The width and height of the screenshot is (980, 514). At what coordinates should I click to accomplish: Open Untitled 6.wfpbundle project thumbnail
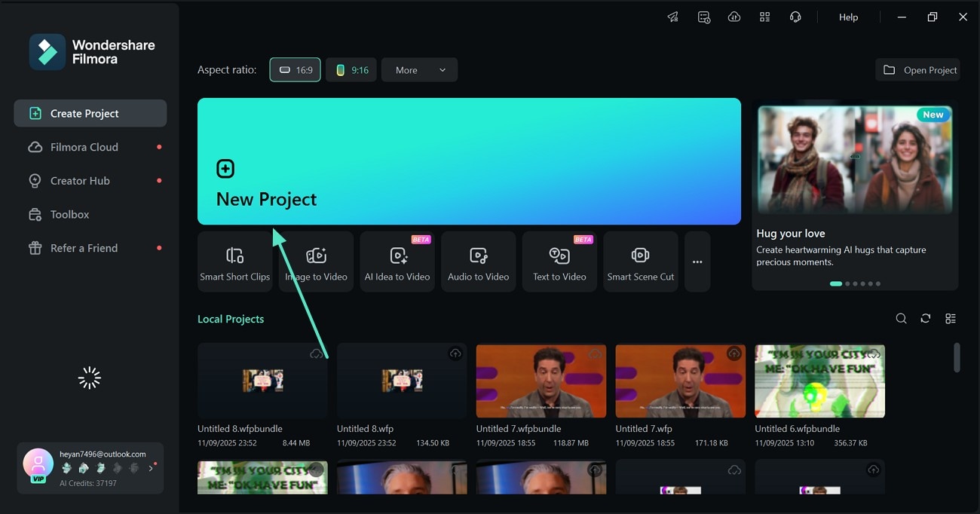820,381
